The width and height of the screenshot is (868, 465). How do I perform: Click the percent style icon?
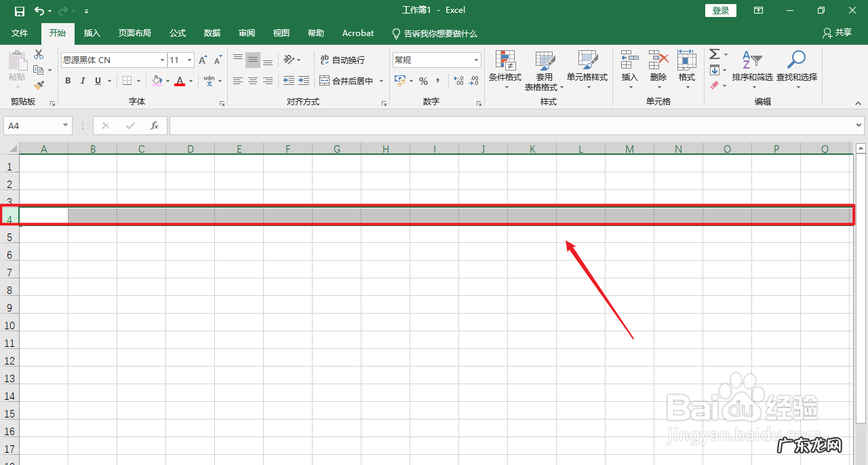pyautogui.click(x=422, y=81)
